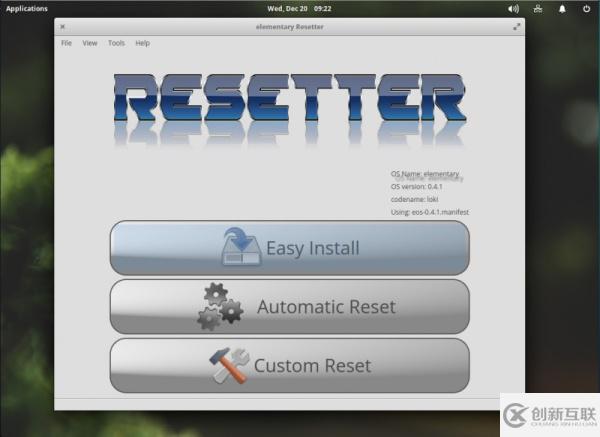Close the elementary Resetter window
This screenshot has height=437, width=600.
tap(62, 26)
